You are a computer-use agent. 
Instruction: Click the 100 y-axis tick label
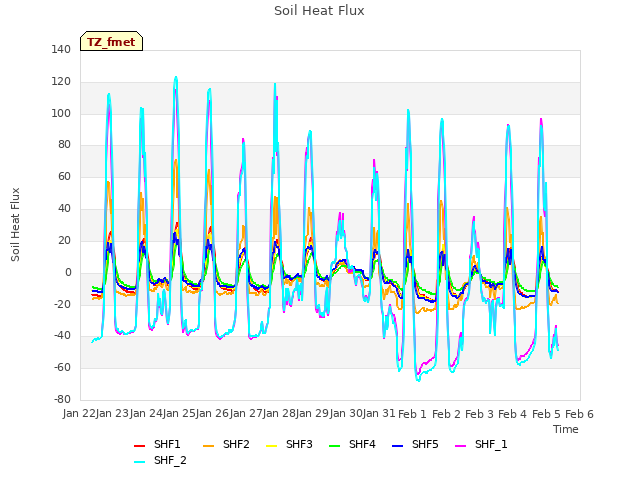(61, 113)
